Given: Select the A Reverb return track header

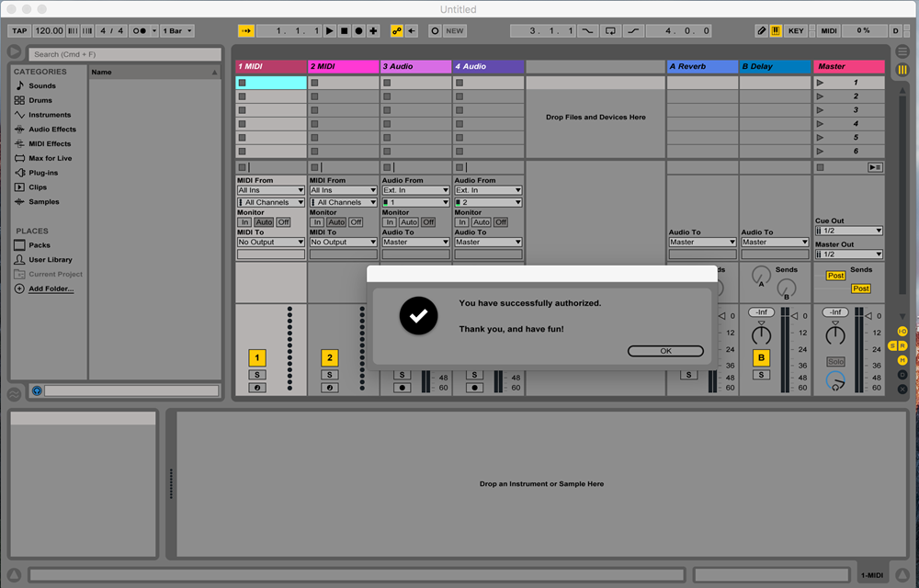Looking at the screenshot, I should pos(702,66).
